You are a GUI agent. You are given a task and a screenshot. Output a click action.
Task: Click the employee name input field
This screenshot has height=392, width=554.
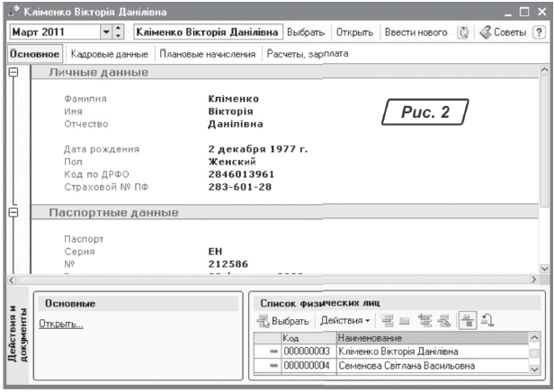(x=206, y=31)
